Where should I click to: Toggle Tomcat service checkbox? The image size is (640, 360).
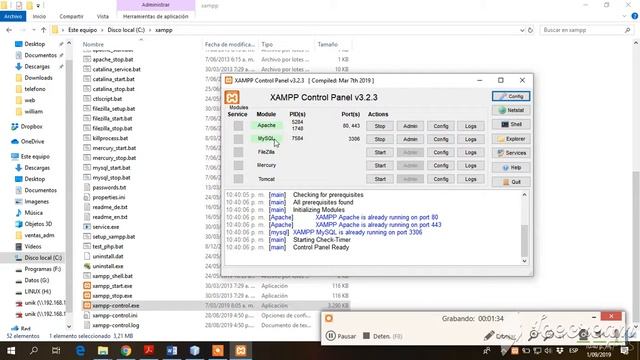[238, 179]
